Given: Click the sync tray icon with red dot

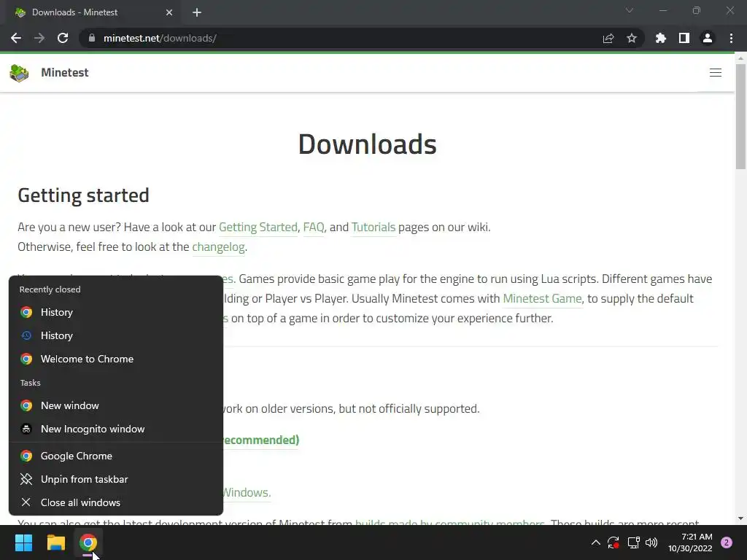Looking at the screenshot, I should tap(613, 542).
